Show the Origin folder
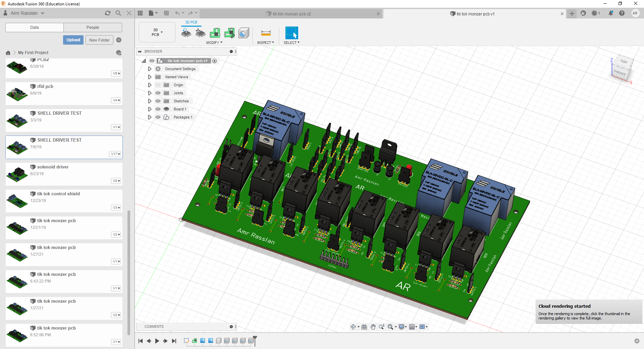The width and height of the screenshot is (644, 349). pyautogui.click(x=158, y=85)
